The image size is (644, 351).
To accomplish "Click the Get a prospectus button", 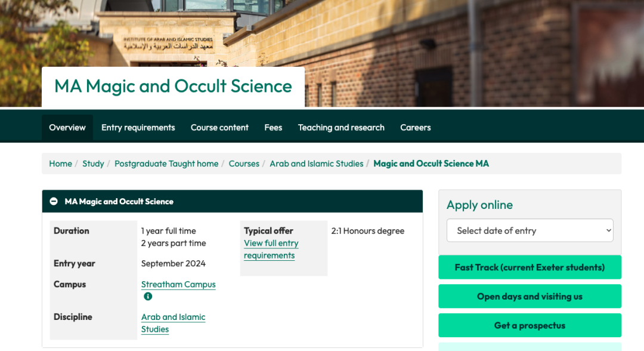I will tap(530, 325).
